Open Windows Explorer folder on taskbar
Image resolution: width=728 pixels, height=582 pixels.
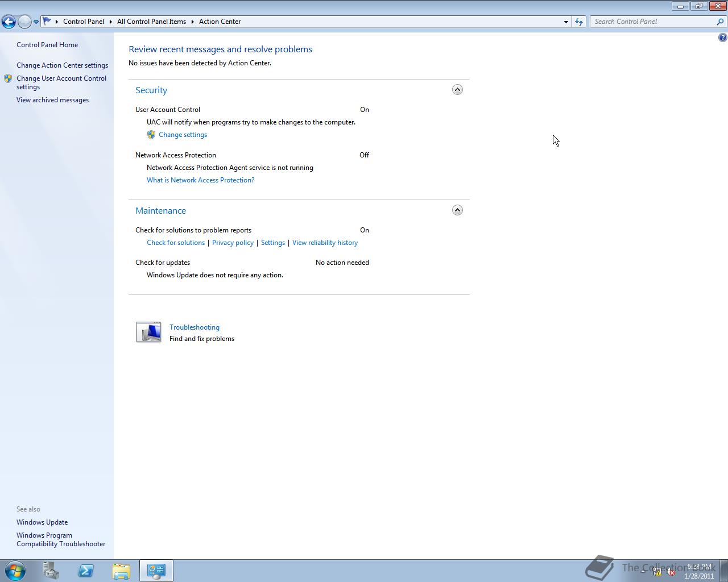click(x=121, y=571)
